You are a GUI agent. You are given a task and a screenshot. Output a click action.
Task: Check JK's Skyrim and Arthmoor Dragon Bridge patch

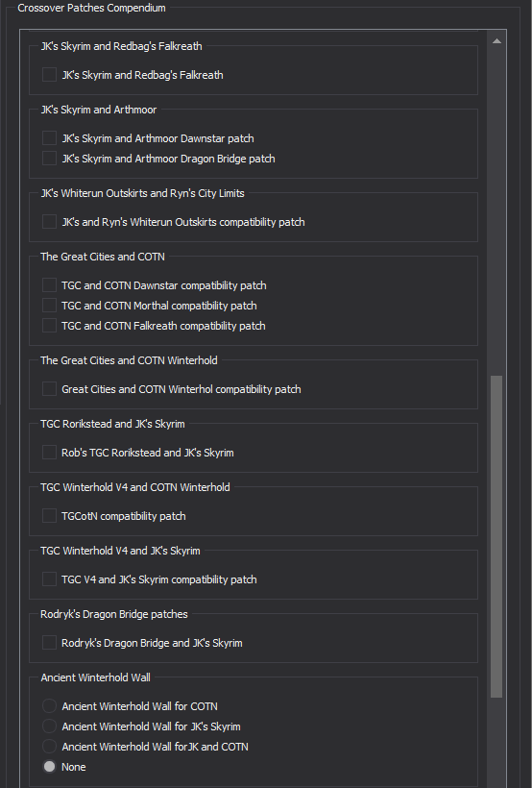(x=49, y=159)
